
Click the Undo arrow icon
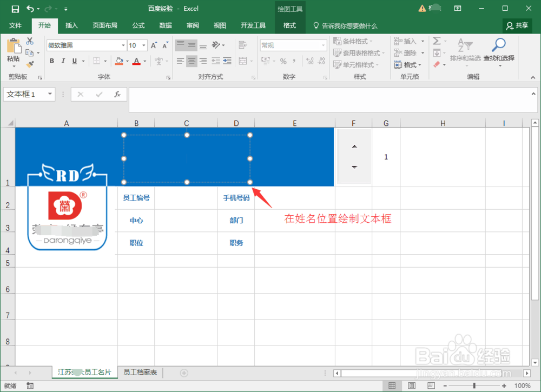(30, 9)
